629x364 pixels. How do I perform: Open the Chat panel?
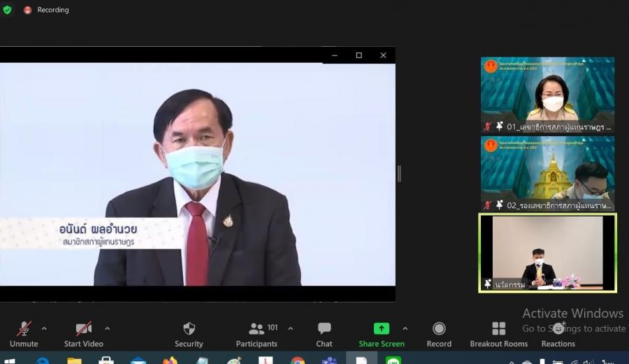(x=324, y=333)
